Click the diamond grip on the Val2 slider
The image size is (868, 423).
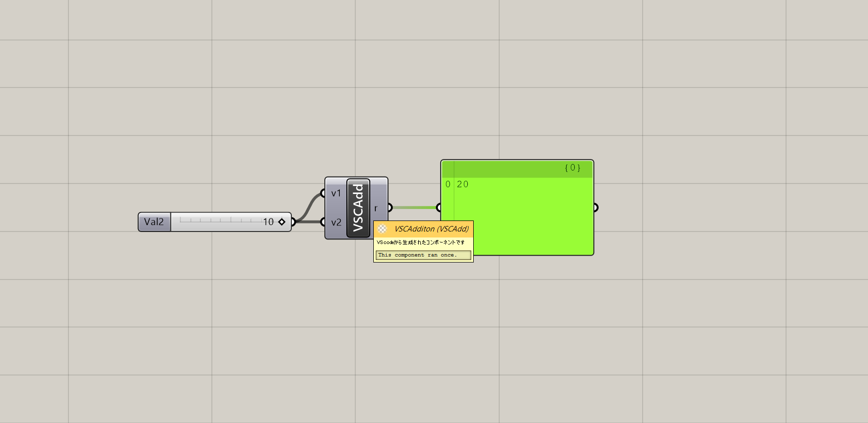tap(282, 222)
